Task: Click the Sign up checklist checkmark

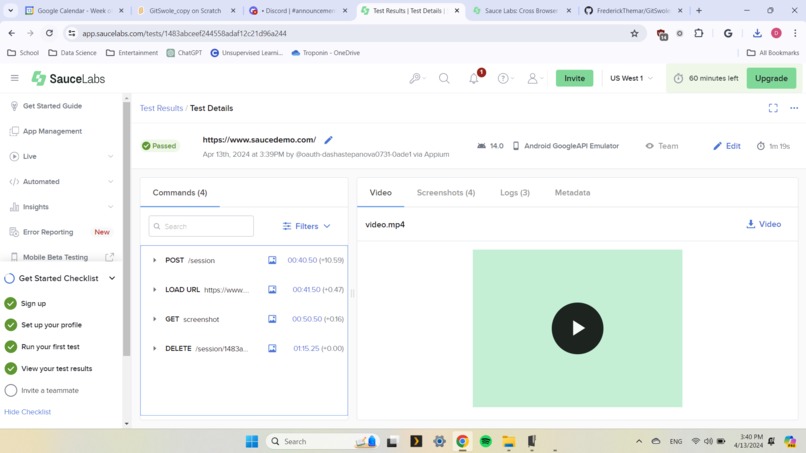Action: [11, 303]
